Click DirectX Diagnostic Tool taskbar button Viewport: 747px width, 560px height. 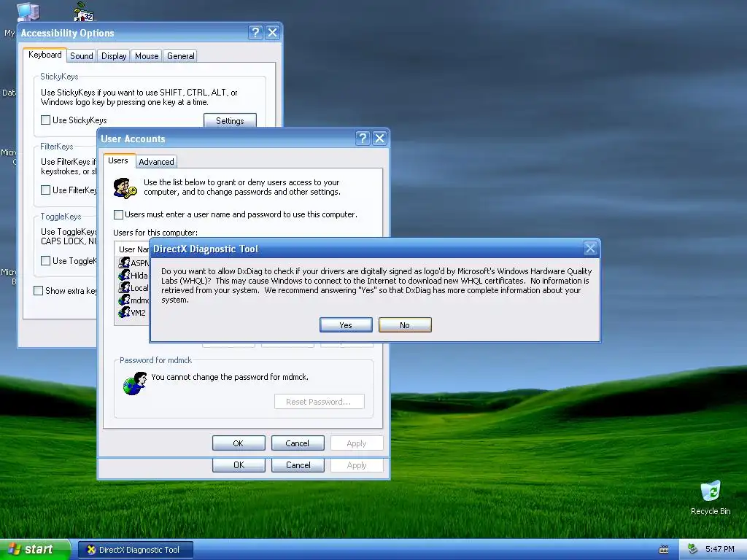[x=135, y=550]
